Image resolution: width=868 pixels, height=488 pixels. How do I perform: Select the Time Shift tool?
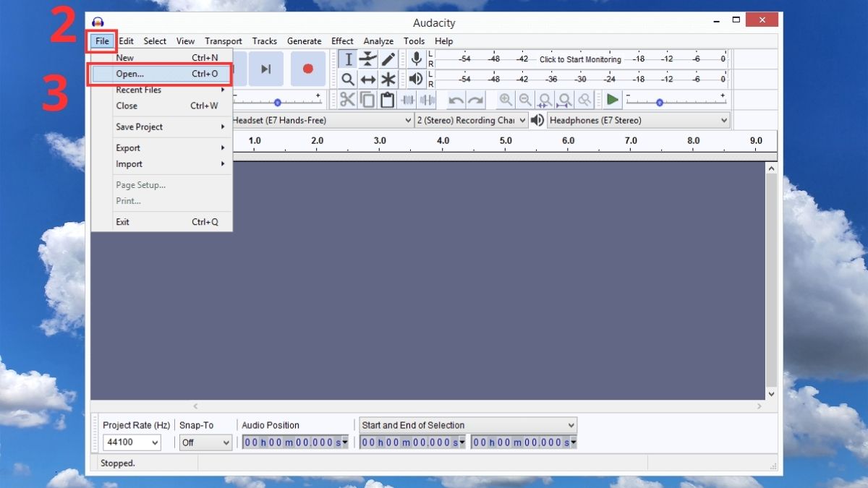(x=368, y=80)
